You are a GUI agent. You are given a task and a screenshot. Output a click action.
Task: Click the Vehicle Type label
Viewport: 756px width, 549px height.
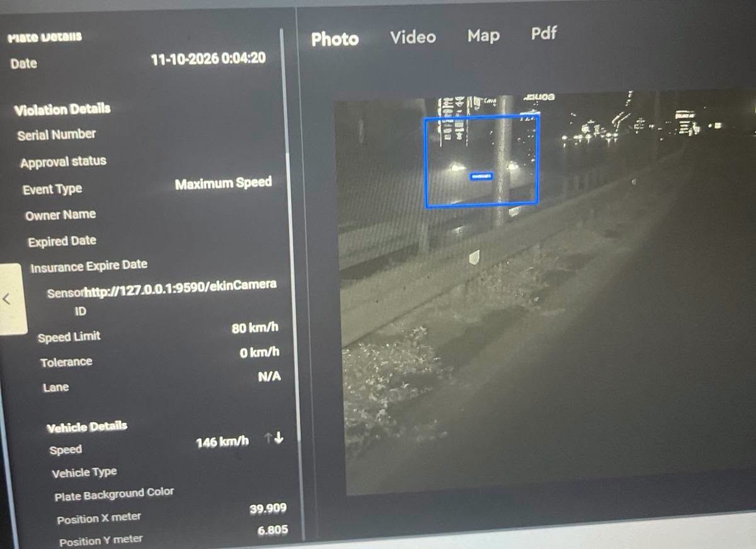click(84, 473)
